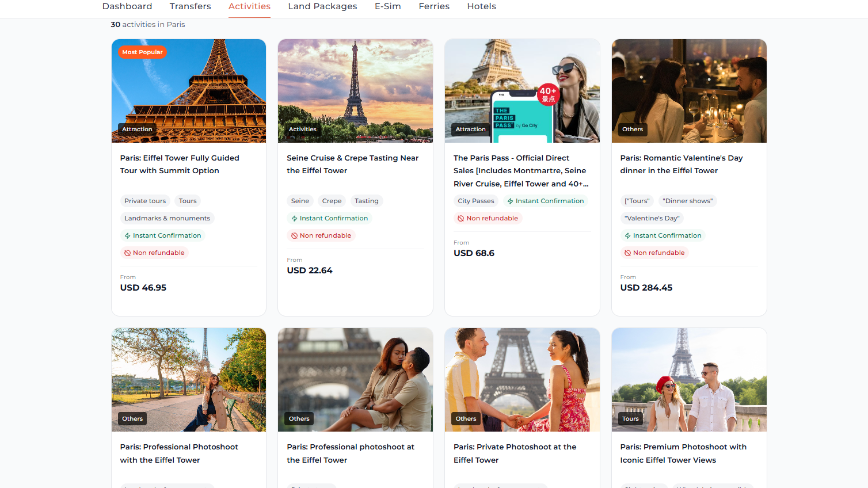The image size is (868, 488).
Task: Open Eiffel Tower Fully Guided Tour thumbnail
Action: click(x=189, y=91)
